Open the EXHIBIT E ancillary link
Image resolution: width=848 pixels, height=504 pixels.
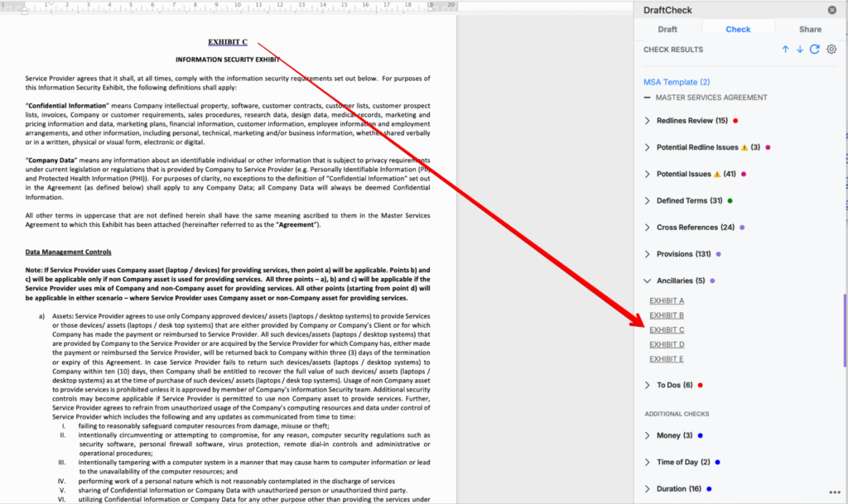(667, 359)
